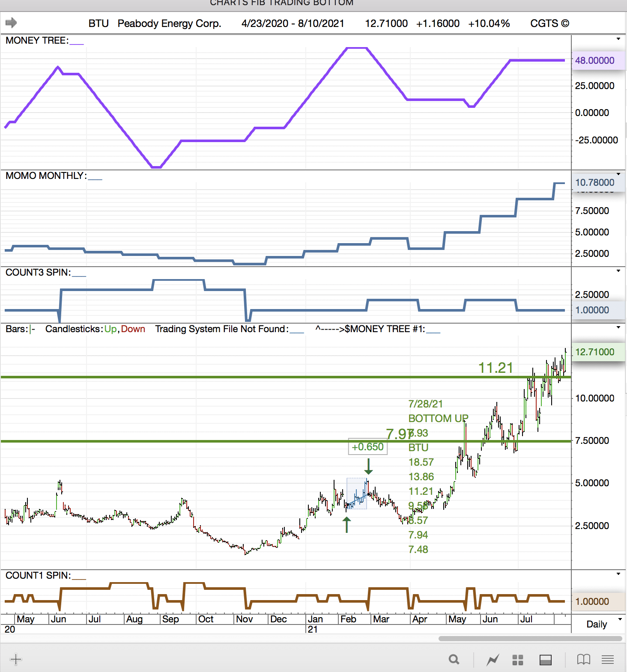Click the MOMO MONTHLY indicator label
The width and height of the screenshot is (627, 672).
point(46,176)
